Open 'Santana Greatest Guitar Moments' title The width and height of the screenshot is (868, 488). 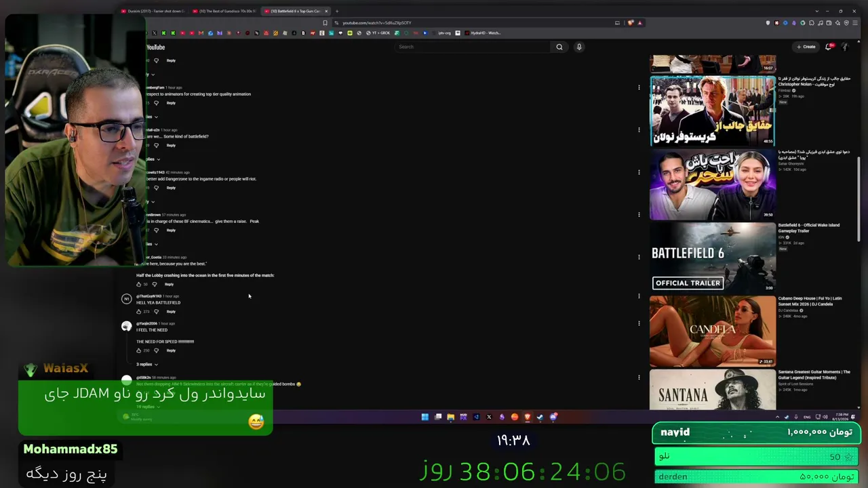click(814, 375)
